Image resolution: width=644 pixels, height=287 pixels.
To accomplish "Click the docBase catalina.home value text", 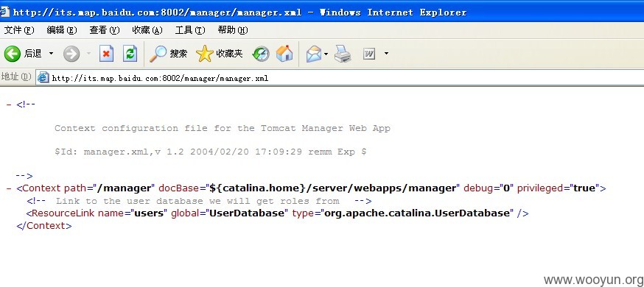I will point(333,188).
